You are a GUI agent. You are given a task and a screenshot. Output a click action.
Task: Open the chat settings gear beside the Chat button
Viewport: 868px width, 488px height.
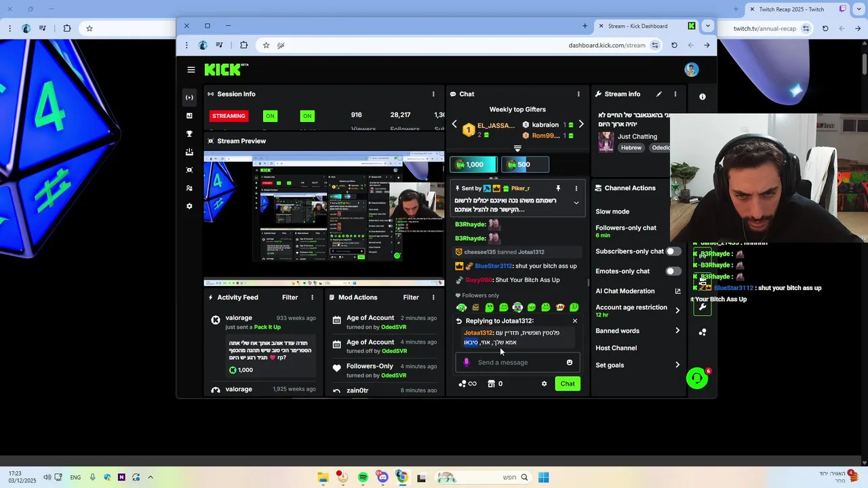click(544, 384)
